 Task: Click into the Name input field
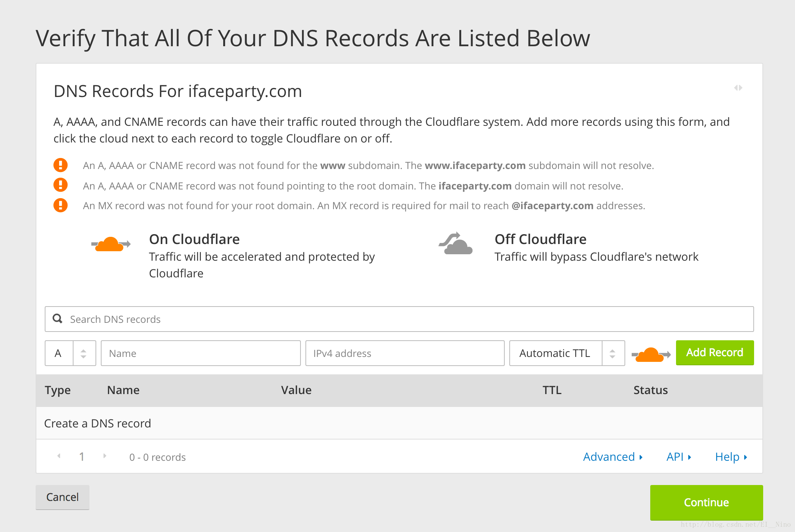[201, 353]
